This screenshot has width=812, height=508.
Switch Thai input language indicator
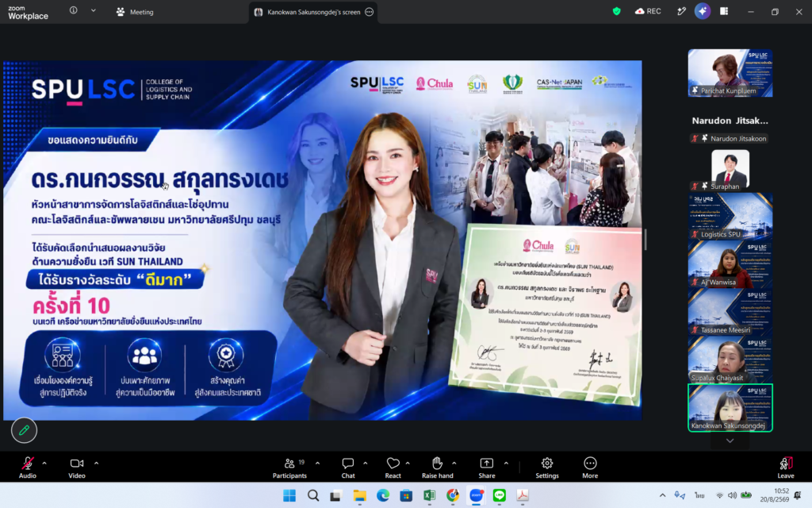pos(699,495)
